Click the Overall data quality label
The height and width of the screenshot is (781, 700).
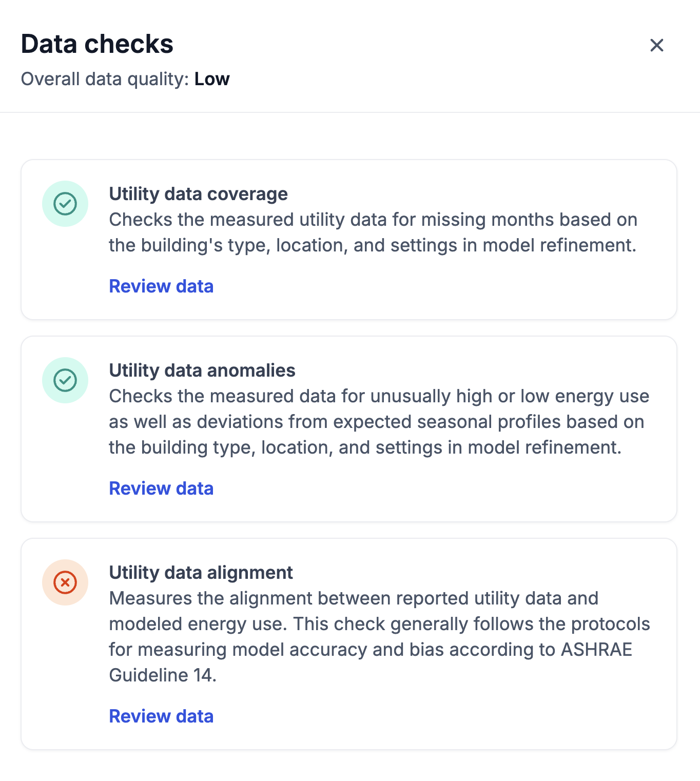(105, 80)
